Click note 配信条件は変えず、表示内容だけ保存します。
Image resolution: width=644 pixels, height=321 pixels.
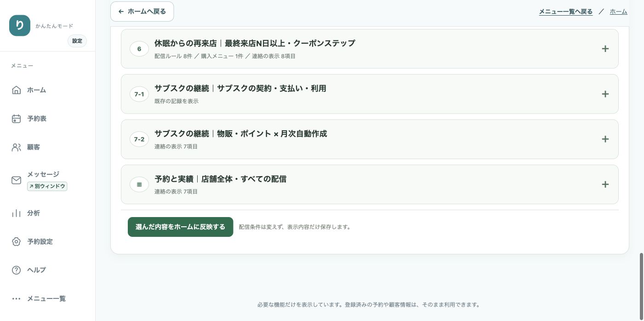pos(296,227)
